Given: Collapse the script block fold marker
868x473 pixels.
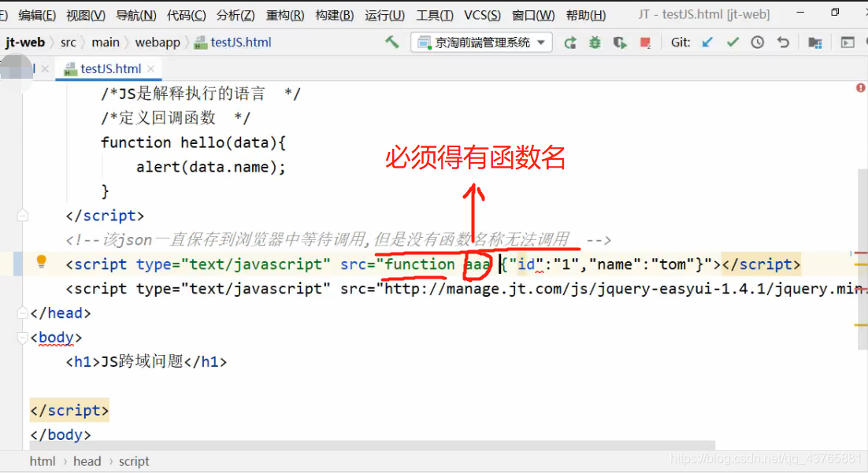Looking at the screenshot, I should point(23,215).
